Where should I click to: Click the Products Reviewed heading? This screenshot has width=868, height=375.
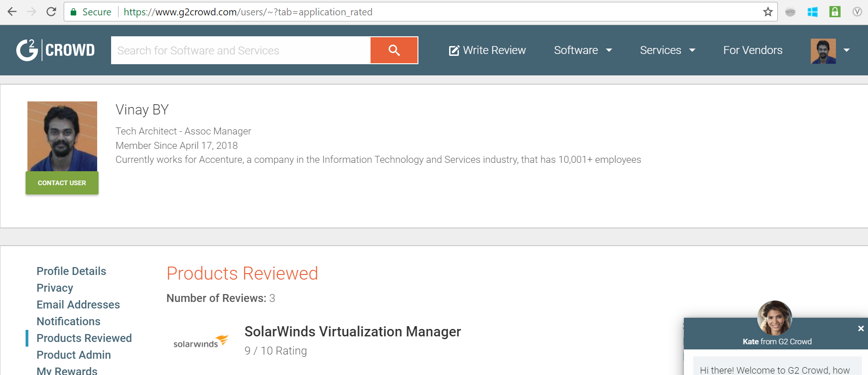pyautogui.click(x=242, y=274)
